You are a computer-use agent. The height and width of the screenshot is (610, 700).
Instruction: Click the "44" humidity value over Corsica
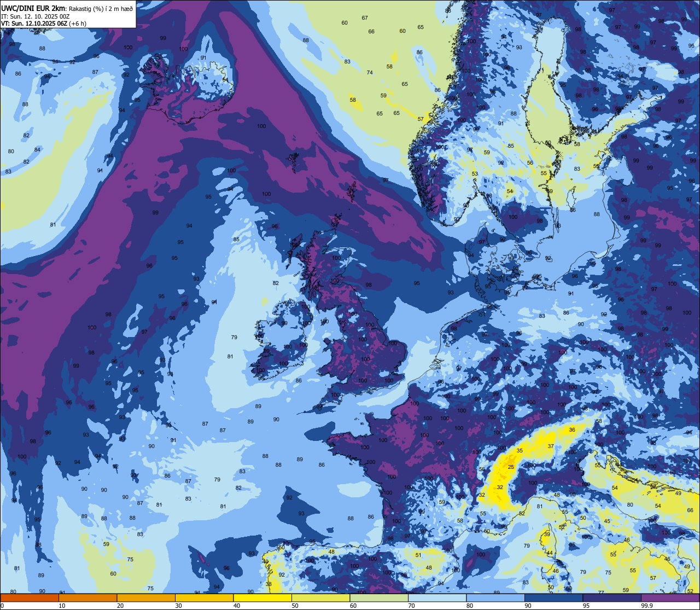coord(550,553)
